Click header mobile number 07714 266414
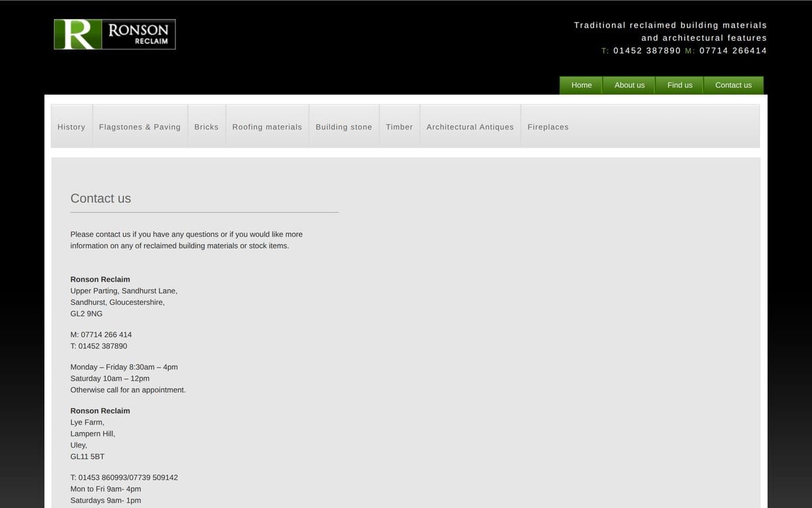 pyautogui.click(x=733, y=51)
